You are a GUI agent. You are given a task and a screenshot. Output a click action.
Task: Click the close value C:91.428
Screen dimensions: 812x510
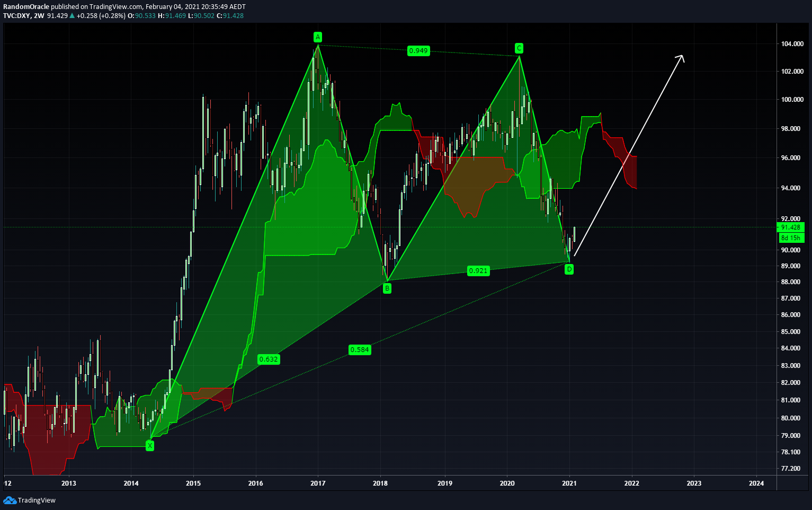coord(230,16)
